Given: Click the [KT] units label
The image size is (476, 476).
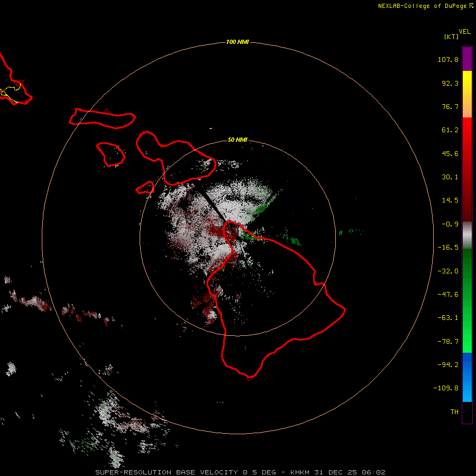Looking at the screenshot, I should pyautogui.click(x=452, y=36).
